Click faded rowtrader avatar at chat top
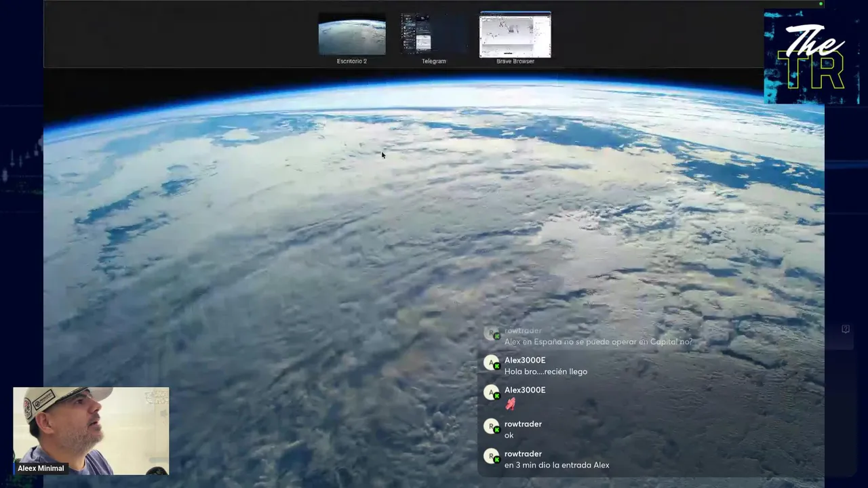Viewport: 868px width, 488px height. click(x=492, y=333)
